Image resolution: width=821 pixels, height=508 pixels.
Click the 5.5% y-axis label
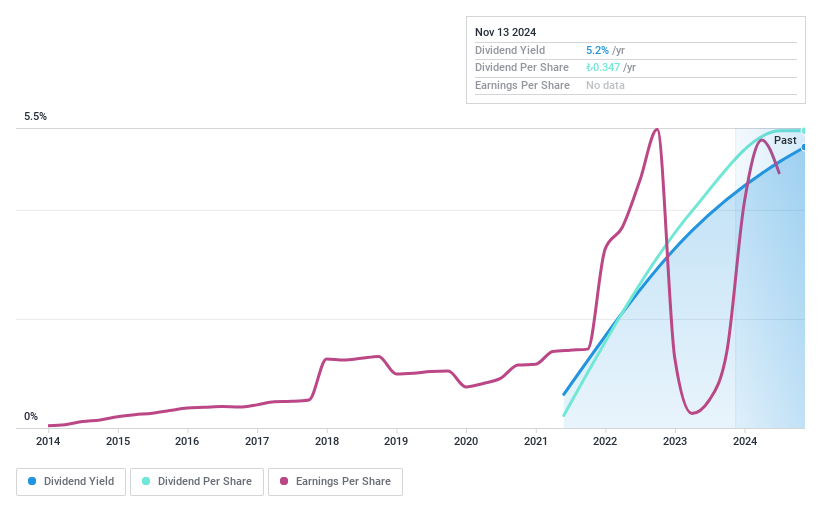(36, 117)
